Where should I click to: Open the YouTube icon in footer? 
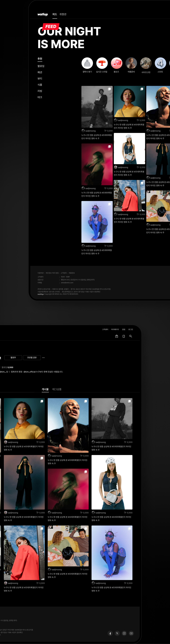click(x=131, y=633)
